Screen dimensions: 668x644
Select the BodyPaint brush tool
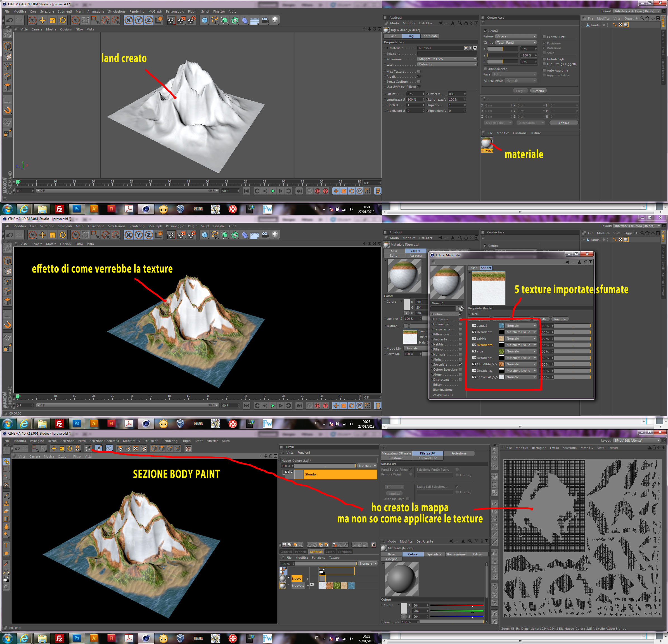6,495
